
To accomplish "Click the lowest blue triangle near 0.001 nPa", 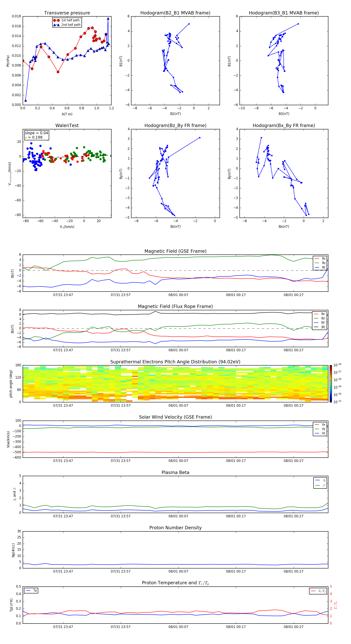I will [26, 101].
